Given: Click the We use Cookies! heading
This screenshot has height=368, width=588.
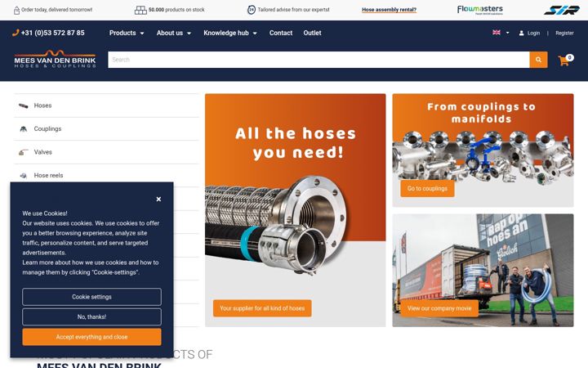Looking at the screenshot, I should tap(45, 213).
